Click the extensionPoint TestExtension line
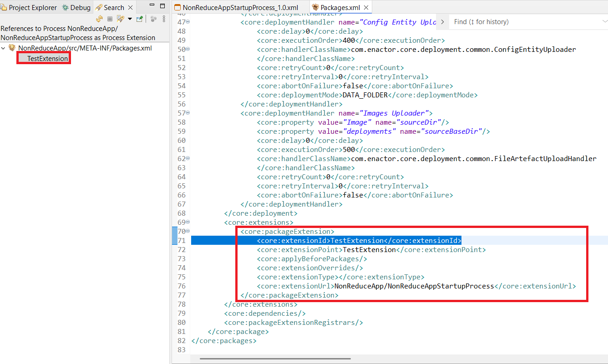Viewport: 608px width, 364px height. 371,250
